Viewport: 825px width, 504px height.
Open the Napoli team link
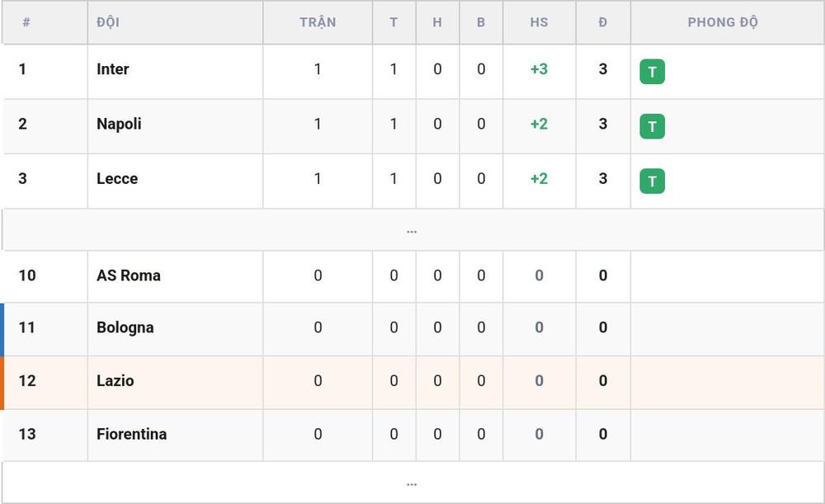pos(119,124)
